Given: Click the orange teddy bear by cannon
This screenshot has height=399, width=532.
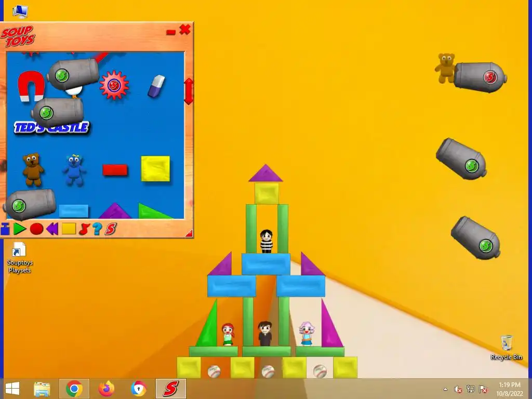Looking at the screenshot, I should point(445,68).
